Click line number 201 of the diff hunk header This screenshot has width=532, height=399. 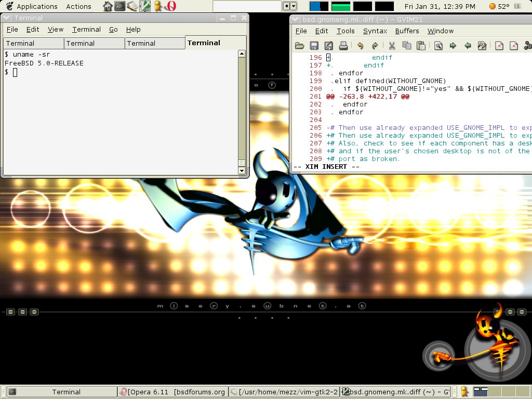pyautogui.click(x=315, y=97)
